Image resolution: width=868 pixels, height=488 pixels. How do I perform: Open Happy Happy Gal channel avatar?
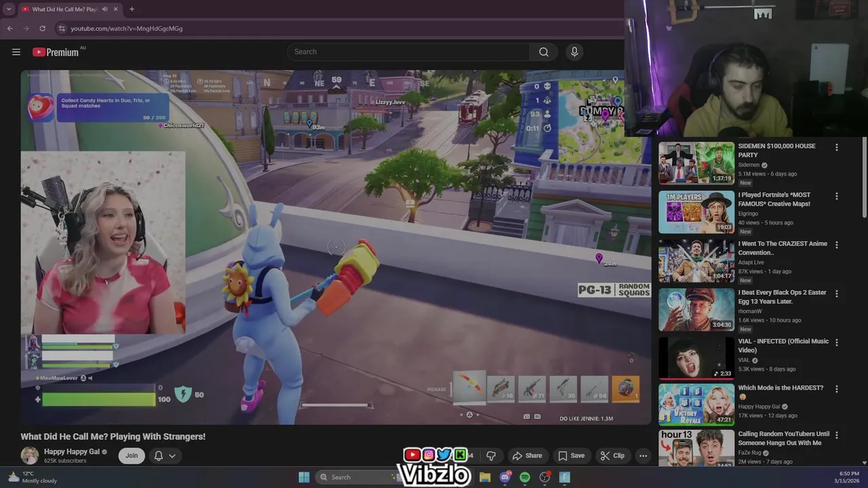coord(29,455)
